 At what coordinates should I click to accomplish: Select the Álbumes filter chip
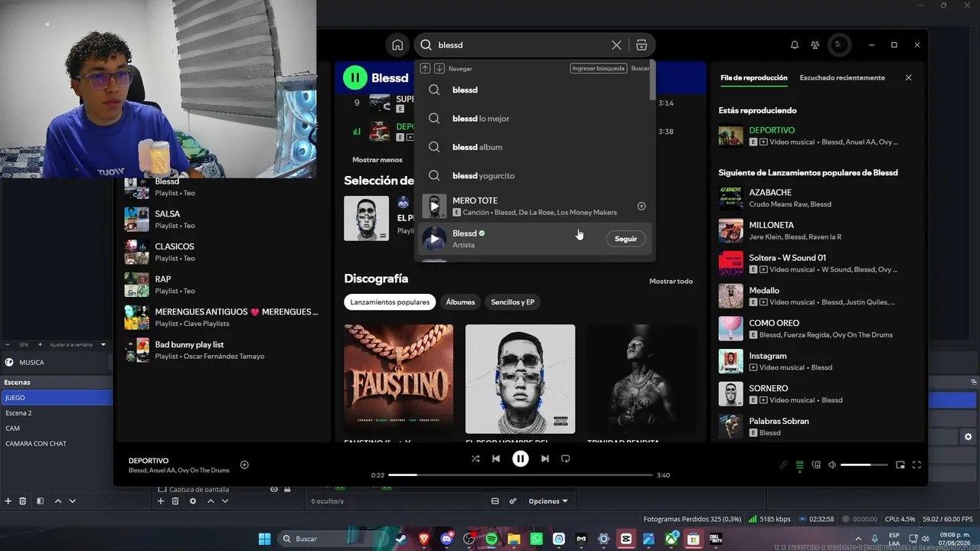(x=460, y=302)
